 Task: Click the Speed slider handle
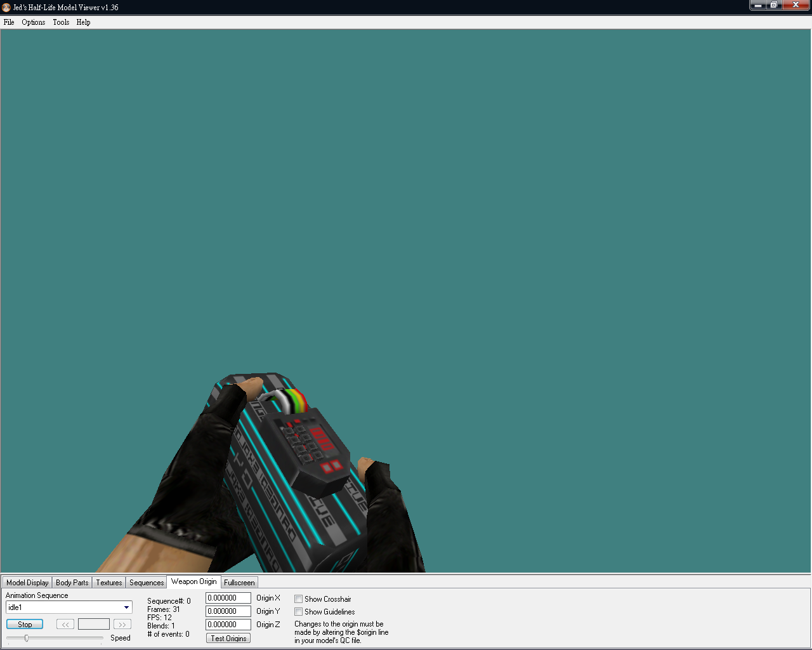point(26,638)
